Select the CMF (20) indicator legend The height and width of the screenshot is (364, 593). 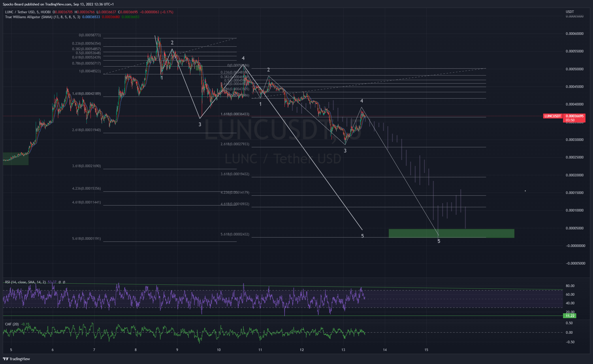pos(12,324)
